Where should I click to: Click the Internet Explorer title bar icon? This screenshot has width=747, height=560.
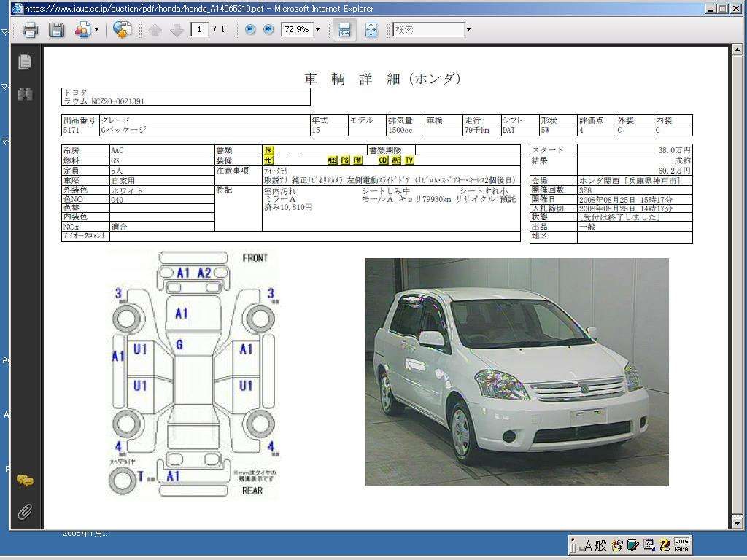[18, 8]
